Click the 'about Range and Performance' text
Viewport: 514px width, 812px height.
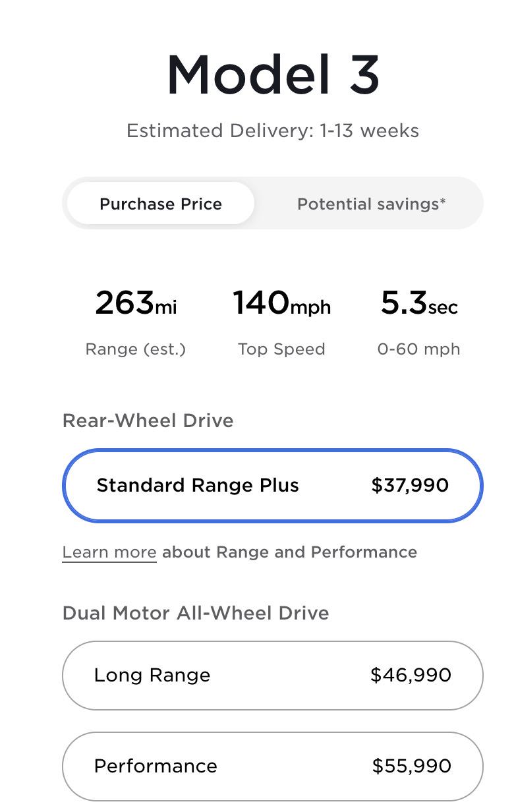coord(290,552)
